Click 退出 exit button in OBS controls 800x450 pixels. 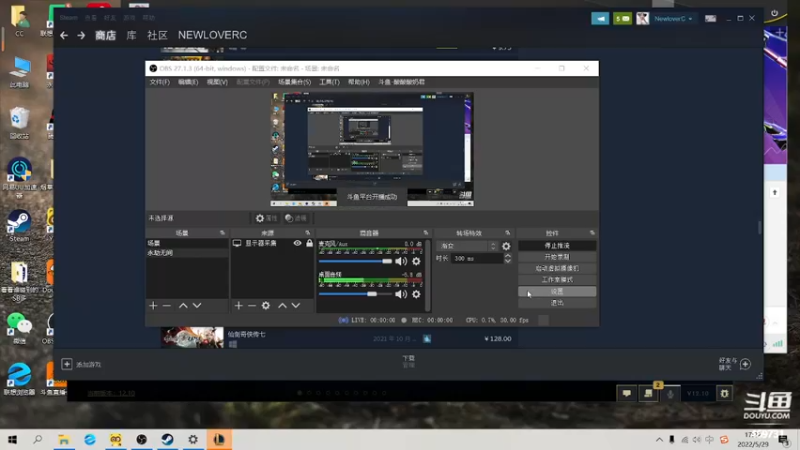coord(557,303)
